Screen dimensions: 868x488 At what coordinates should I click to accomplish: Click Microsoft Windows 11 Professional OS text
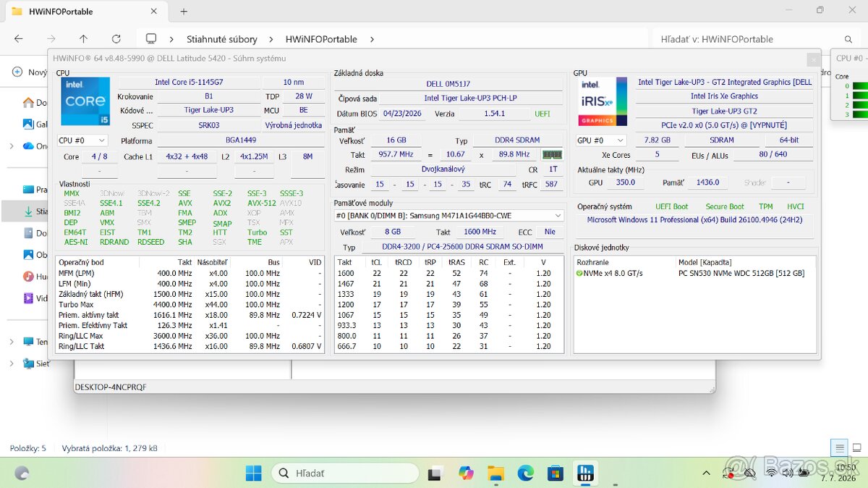(x=694, y=219)
